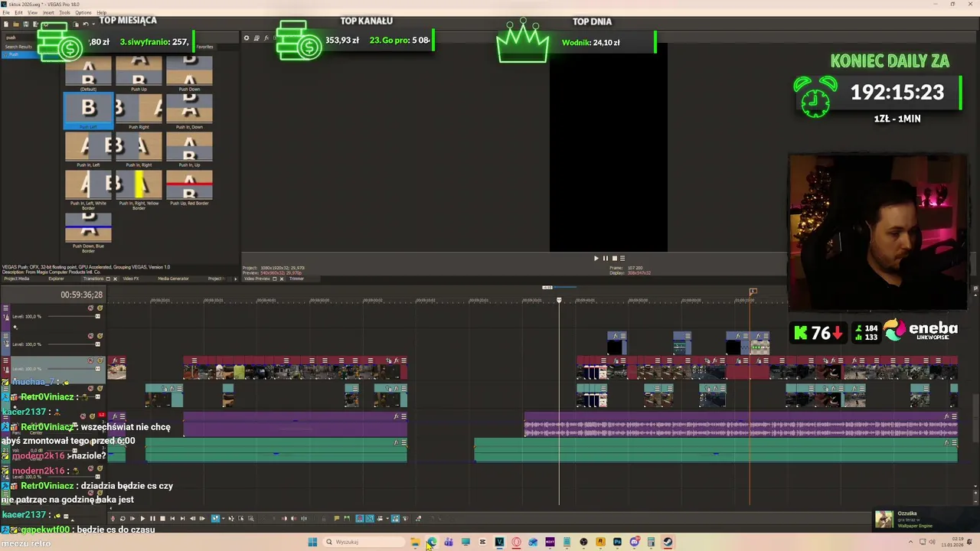Click Pause in the timeline transport bar
This screenshot has height=551, width=980.
(152, 518)
